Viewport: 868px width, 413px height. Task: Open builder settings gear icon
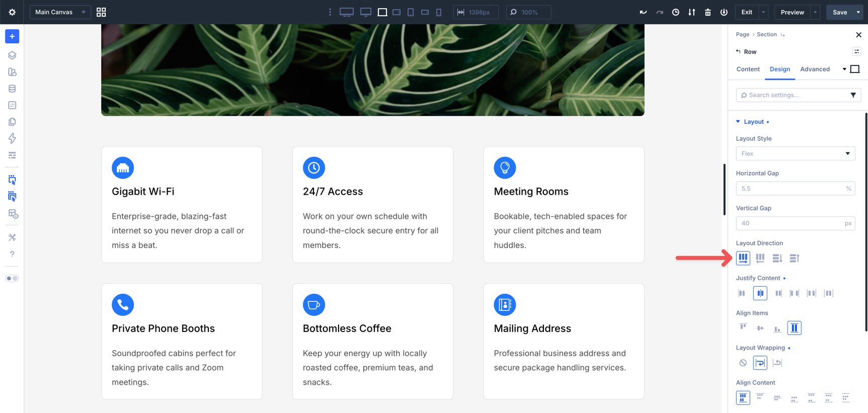(x=12, y=12)
